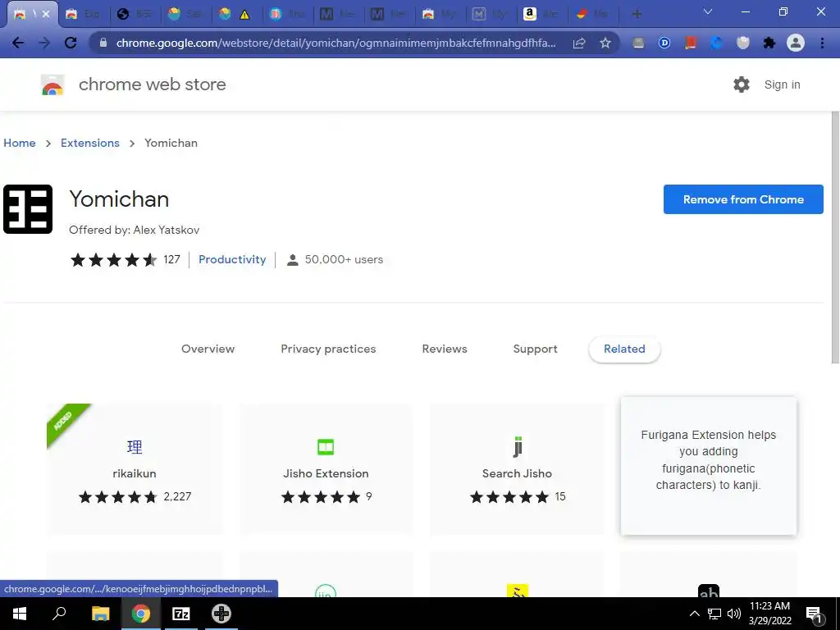Open the Chrome profile avatar menu
840x630 pixels.
tap(796, 43)
